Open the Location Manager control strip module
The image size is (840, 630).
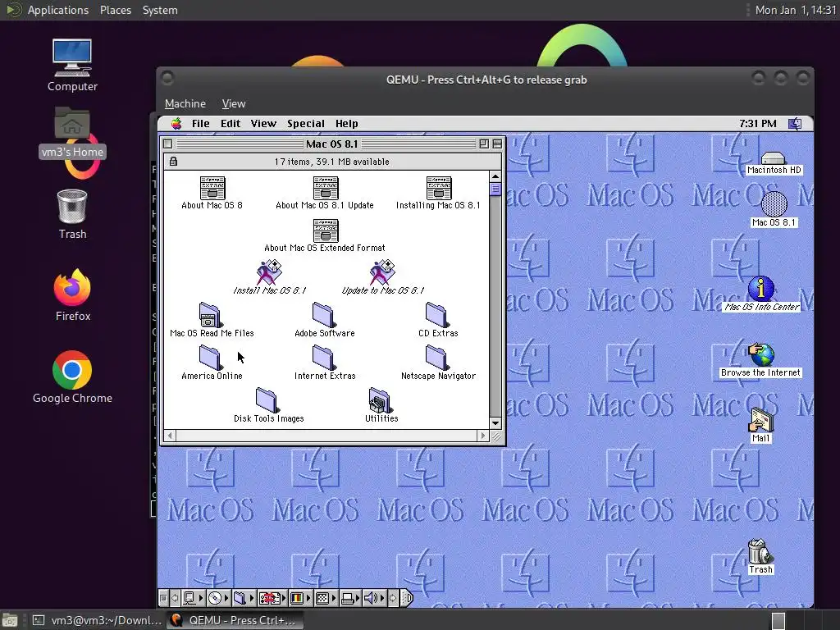[272, 598]
